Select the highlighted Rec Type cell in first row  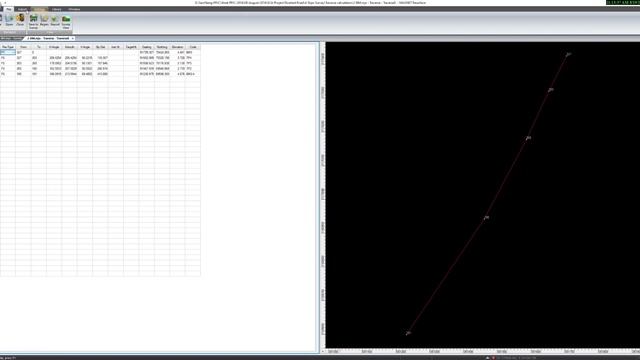[8, 53]
